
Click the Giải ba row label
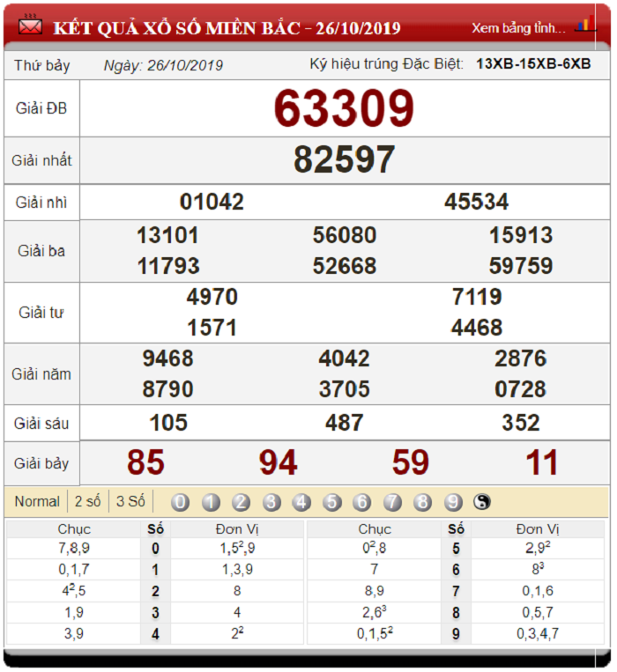point(41,251)
